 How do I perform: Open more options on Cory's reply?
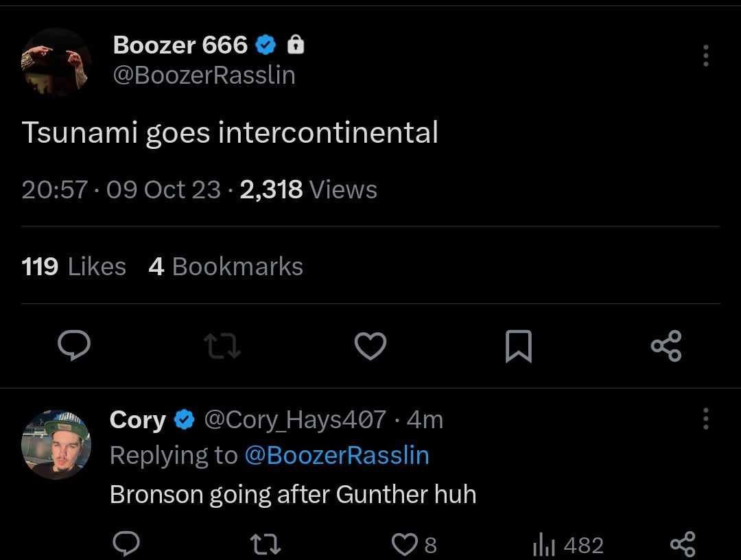(x=705, y=419)
